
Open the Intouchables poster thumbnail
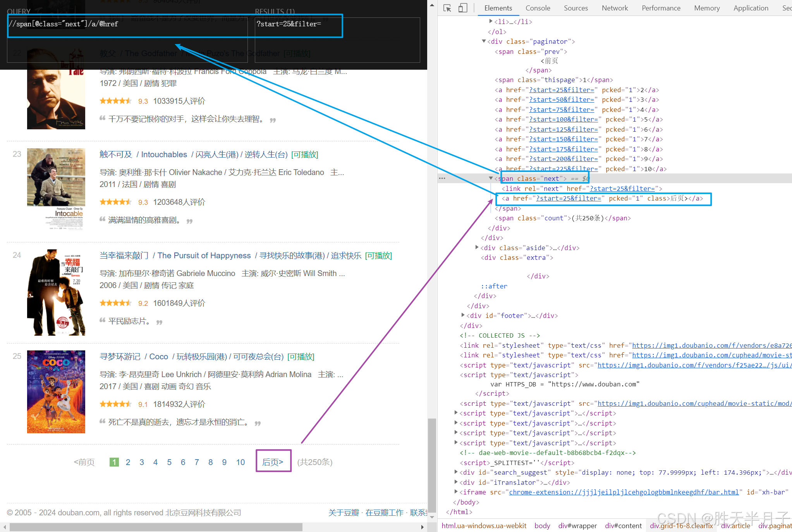pyautogui.click(x=56, y=189)
